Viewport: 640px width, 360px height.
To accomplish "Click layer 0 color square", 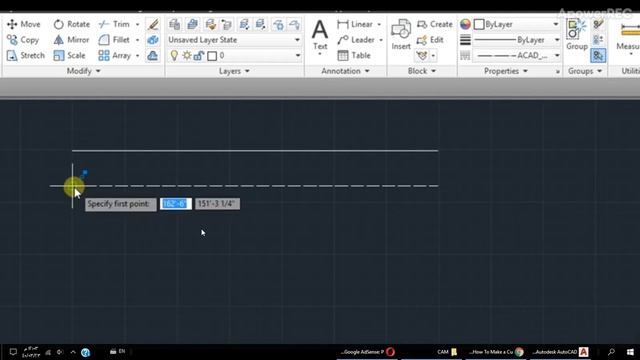I will coord(212,56).
